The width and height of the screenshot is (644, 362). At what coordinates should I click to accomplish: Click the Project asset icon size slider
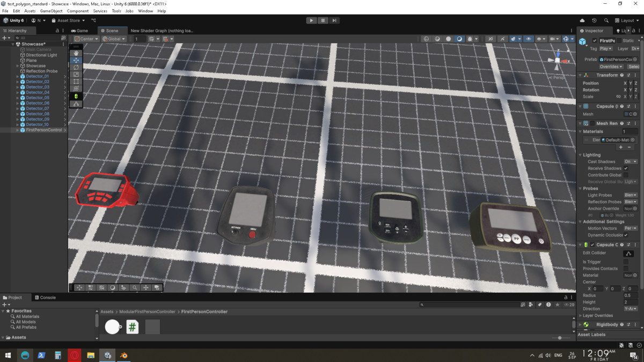pyautogui.click(x=560, y=338)
